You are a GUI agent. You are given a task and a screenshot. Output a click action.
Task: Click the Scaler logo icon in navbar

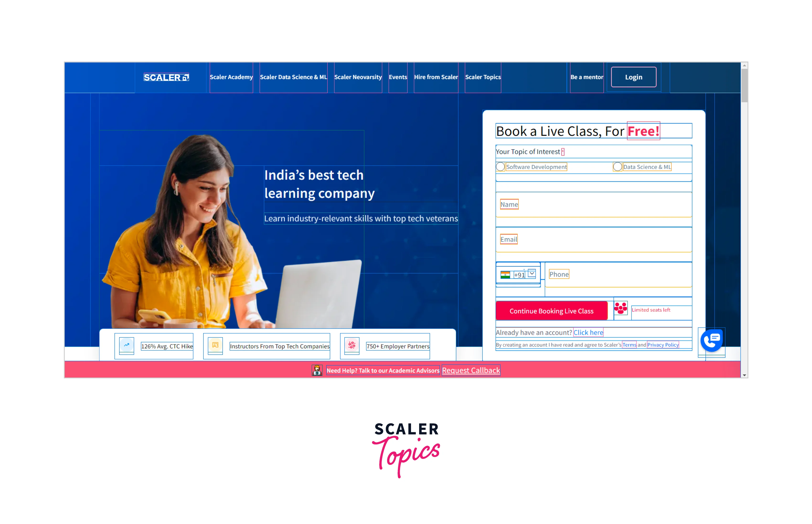(x=167, y=77)
